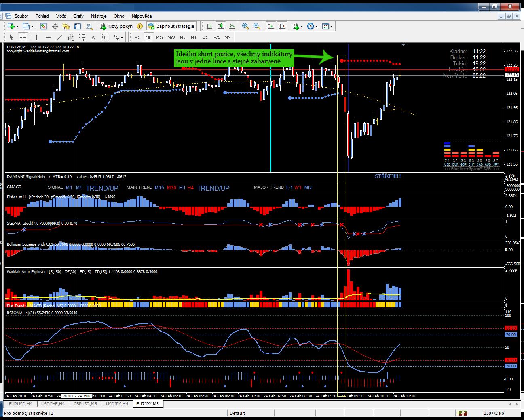Select the arrows symbols tool
The image size is (524, 420).
(116, 37)
